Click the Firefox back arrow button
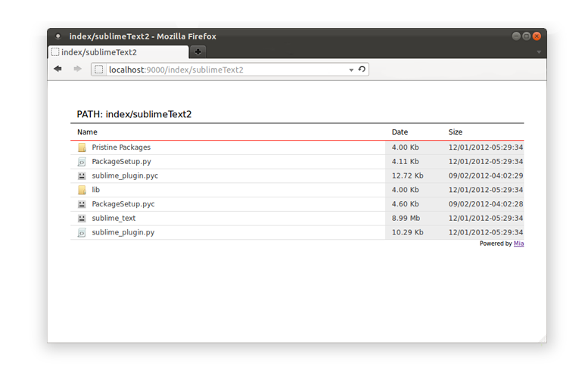Viewport: 588px width, 388px height. tap(58, 69)
